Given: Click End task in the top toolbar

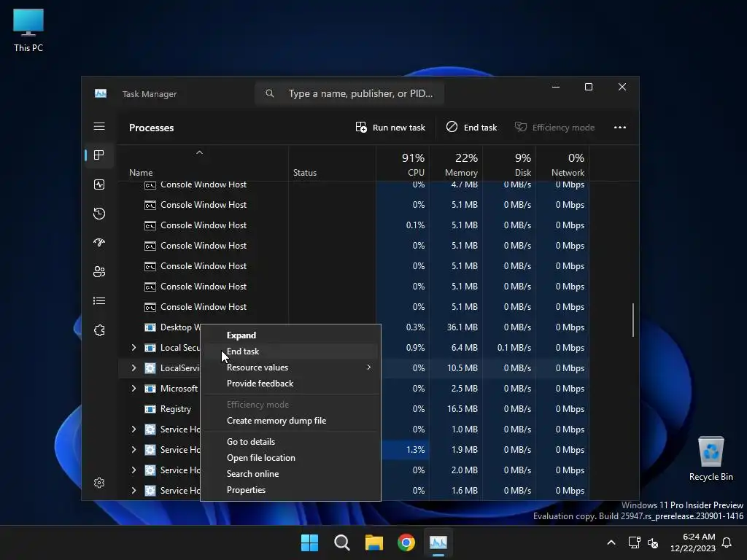Looking at the screenshot, I should coord(471,127).
